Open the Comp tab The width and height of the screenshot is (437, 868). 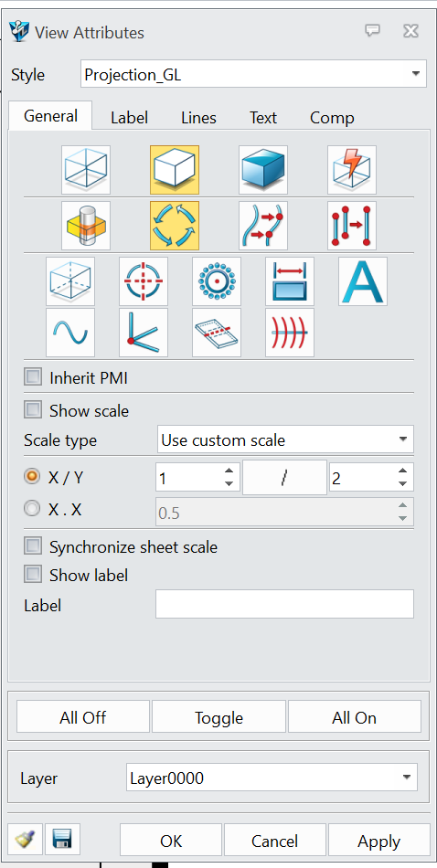tap(332, 118)
